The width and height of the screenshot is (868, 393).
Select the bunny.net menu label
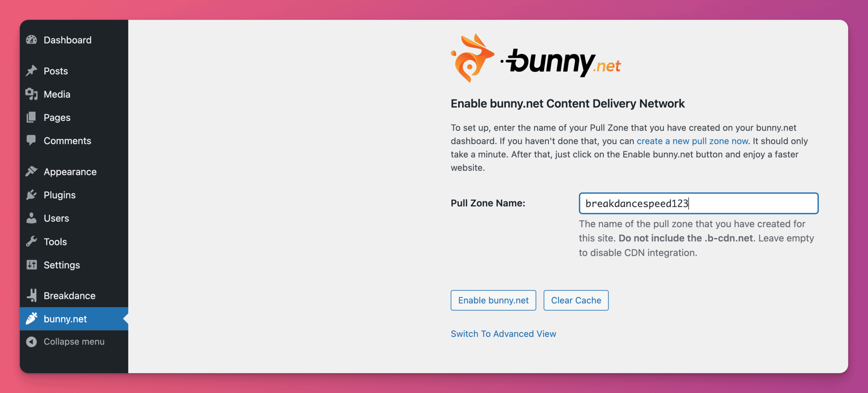(65, 319)
